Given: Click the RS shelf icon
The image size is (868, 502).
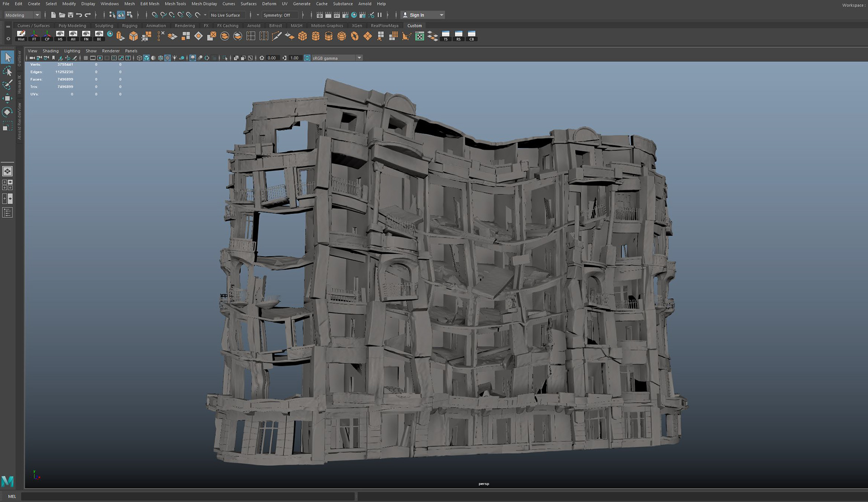Looking at the screenshot, I should [458, 36].
